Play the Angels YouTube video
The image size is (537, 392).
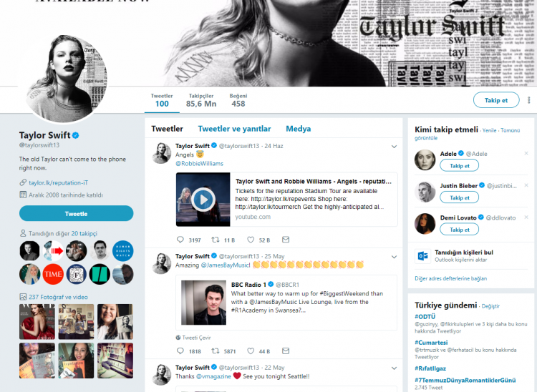point(203,200)
